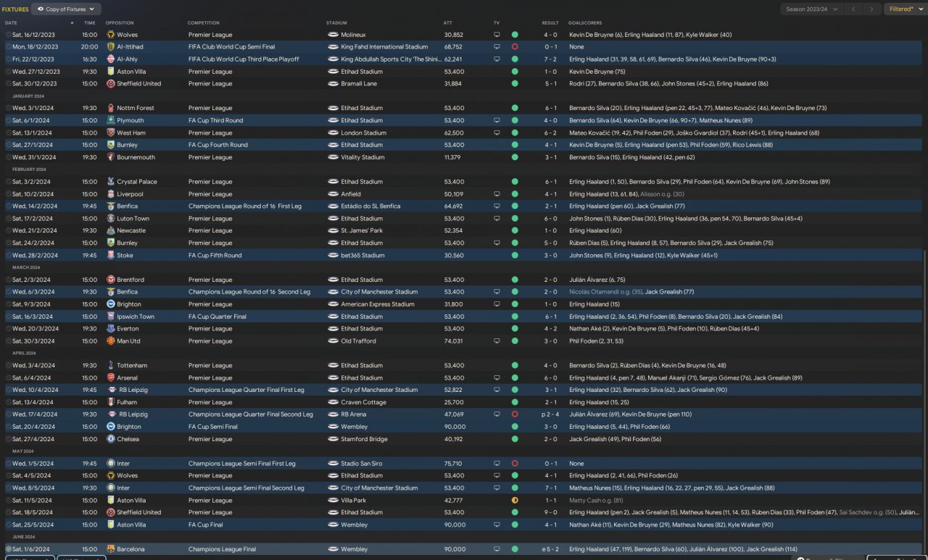This screenshot has height=560, width=928.
Task: Open the Copy of Fixtures view dropdown
Action: [67, 9]
